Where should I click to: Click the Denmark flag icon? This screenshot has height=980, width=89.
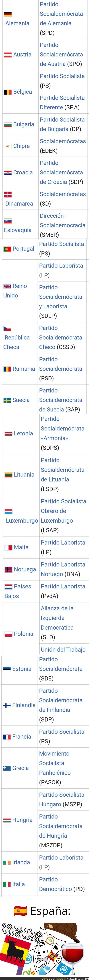8,194
